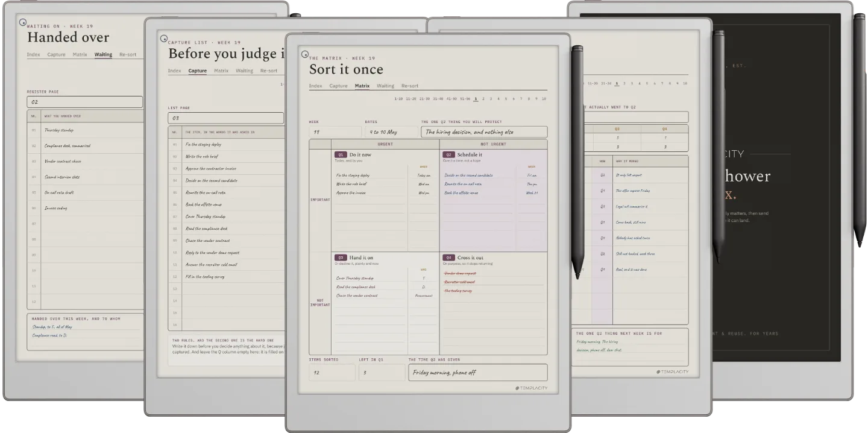Click 'Vendor contract chase' on Handed over page
868x433 pixels.
tap(63, 162)
